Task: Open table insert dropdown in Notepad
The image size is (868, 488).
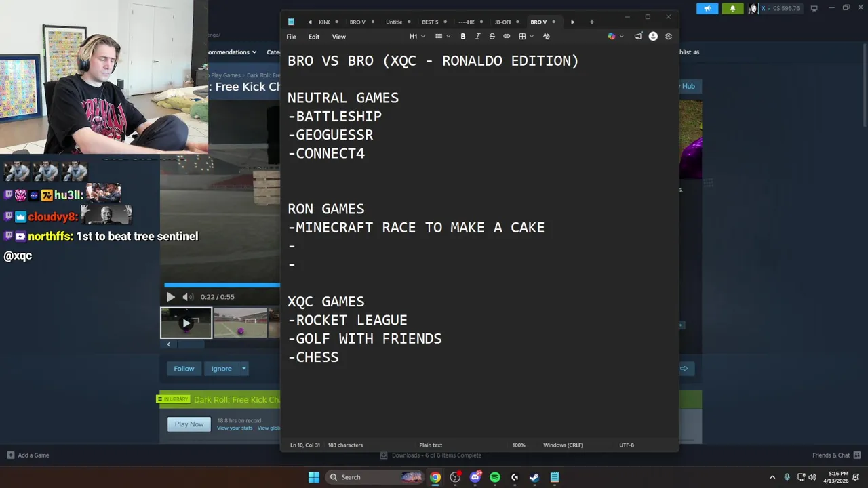Action: [526, 36]
